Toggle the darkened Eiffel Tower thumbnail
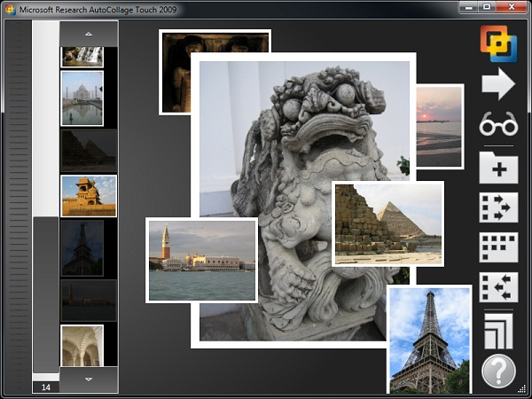Image resolution: width=532 pixels, height=399 pixels. click(x=82, y=248)
